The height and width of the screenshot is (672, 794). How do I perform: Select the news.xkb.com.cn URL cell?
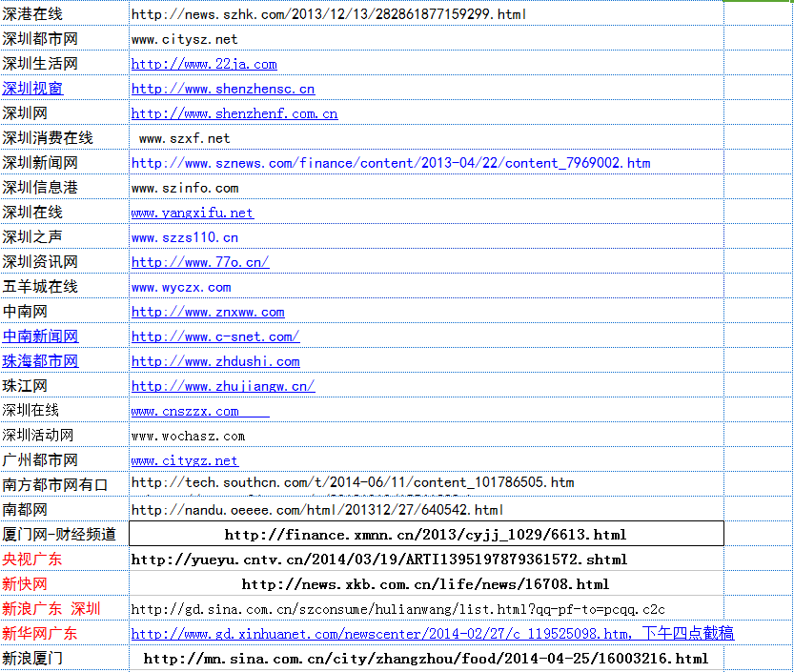(x=426, y=584)
